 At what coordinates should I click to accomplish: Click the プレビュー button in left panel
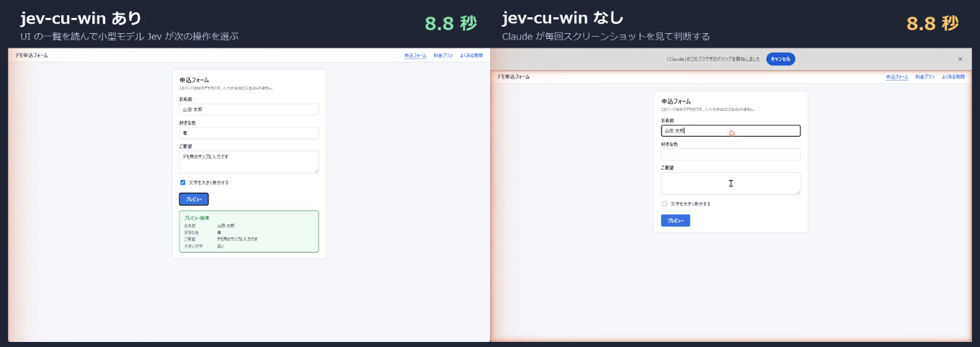tap(194, 199)
